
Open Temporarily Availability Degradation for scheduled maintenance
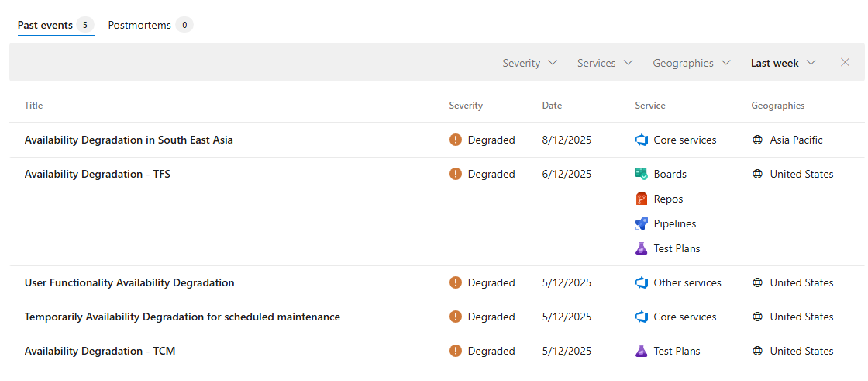pyautogui.click(x=182, y=317)
